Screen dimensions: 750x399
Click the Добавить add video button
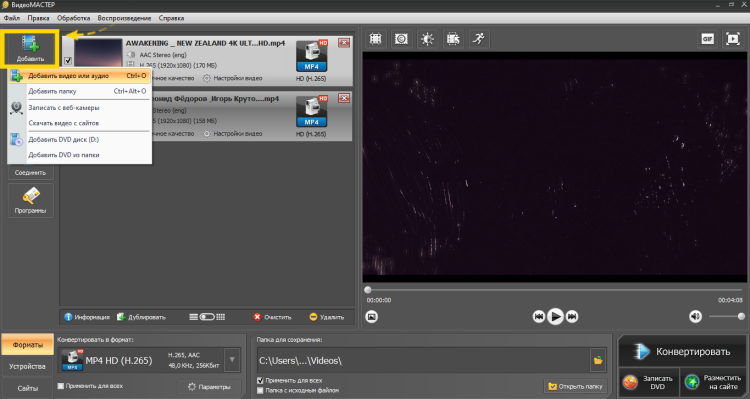click(30, 49)
